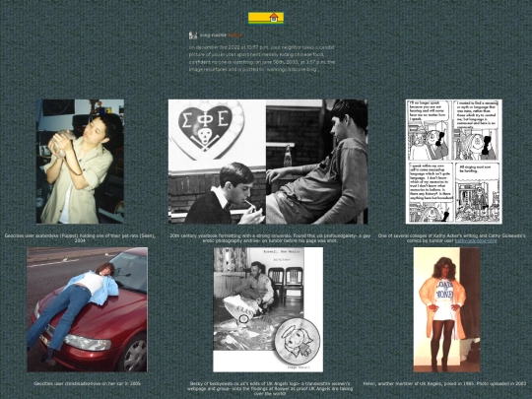Click the blog username next to the avatar
This screenshot has height=399, width=532.
213,34
